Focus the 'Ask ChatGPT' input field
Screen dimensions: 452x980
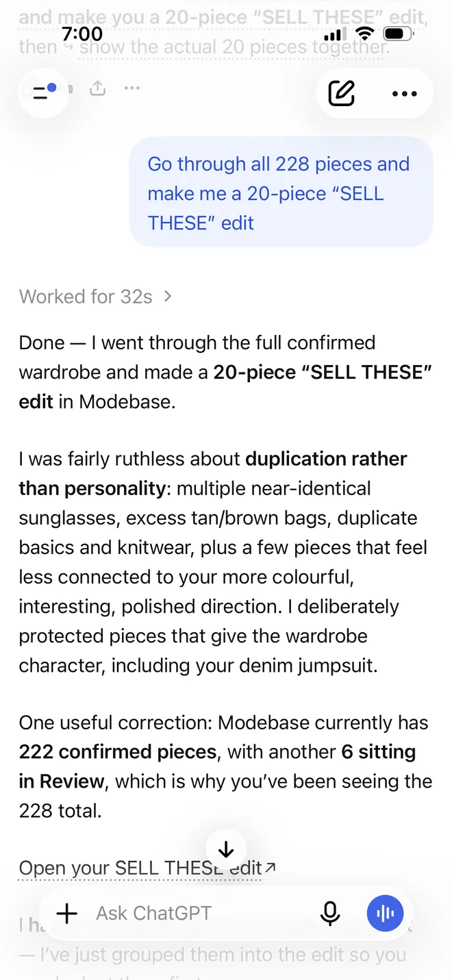[x=200, y=913]
